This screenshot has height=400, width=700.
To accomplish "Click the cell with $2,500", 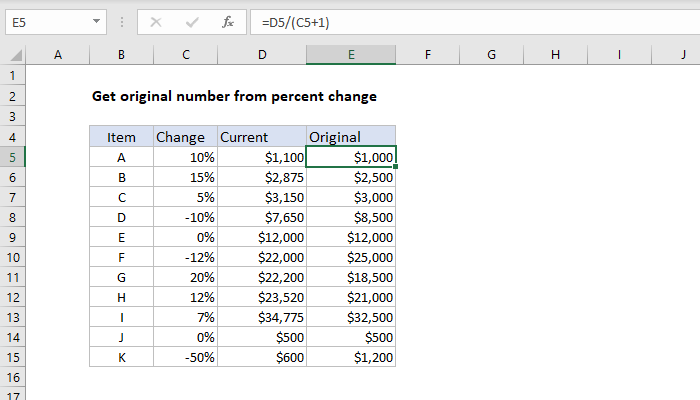I will (x=351, y=177).
